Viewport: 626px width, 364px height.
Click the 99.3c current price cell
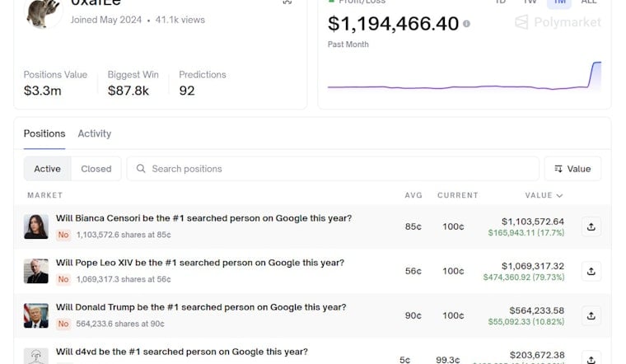[448, 360]
